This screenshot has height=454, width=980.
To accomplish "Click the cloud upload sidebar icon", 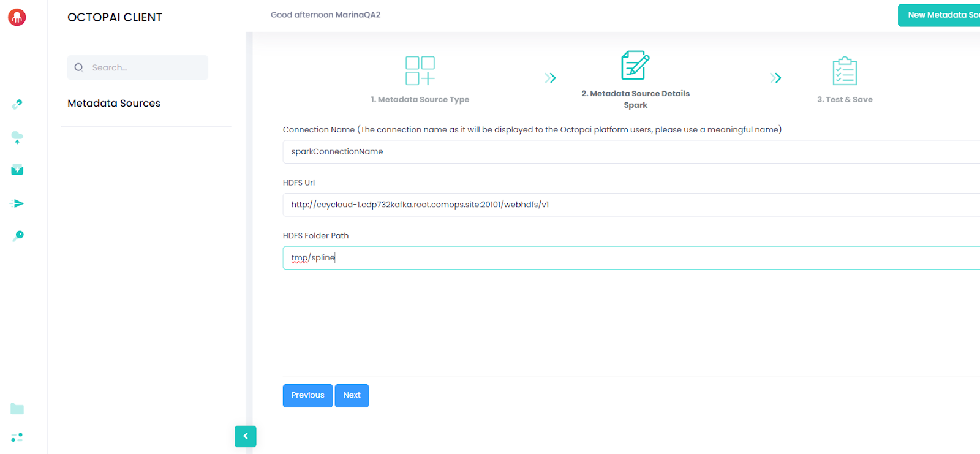I will 17,137.
